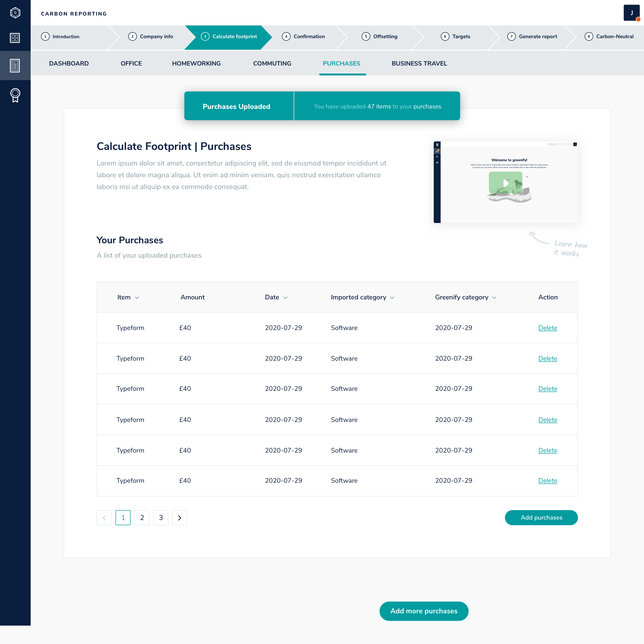
Task: Click the Amount column header
Action: (193, 297)
